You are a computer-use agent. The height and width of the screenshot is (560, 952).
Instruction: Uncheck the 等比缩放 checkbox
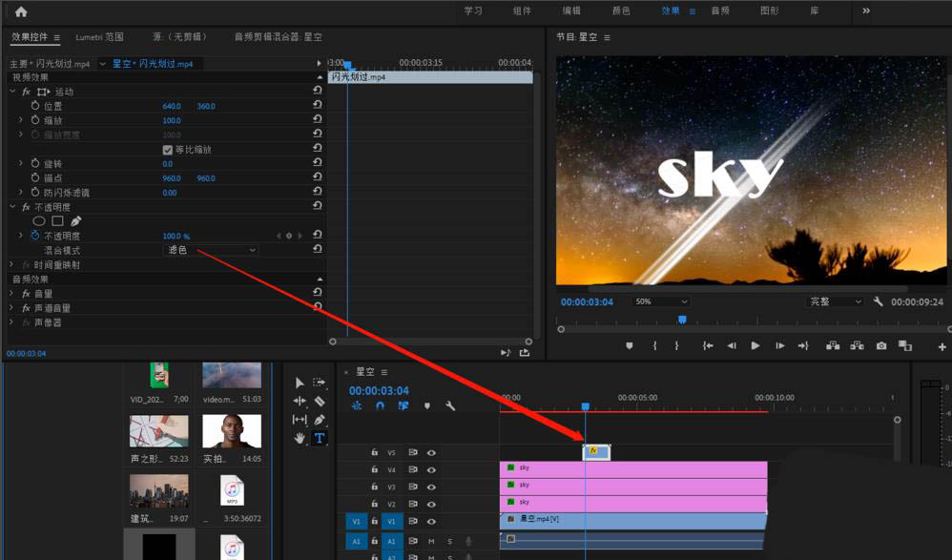(168, 150)
